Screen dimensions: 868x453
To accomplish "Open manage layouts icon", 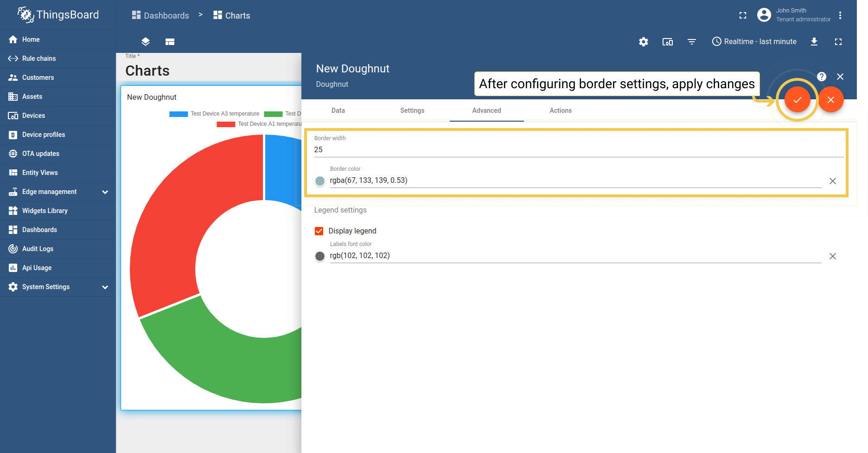I will click(x=170, y=42).
